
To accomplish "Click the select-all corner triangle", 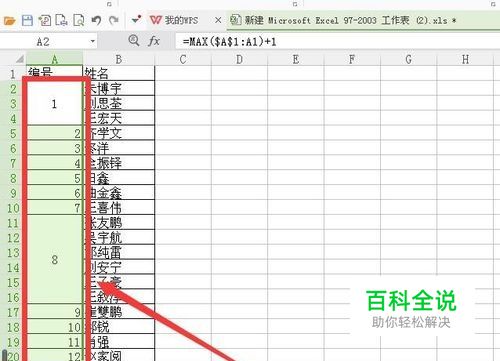I will tap(19, 59).
